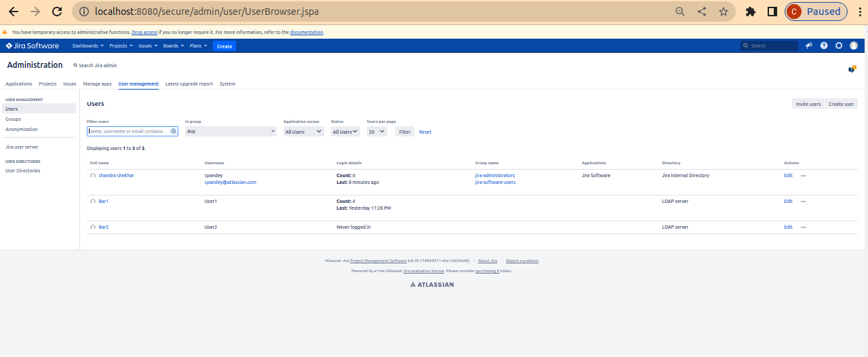Screen dimensions: 868x357
Task: Click the avatar icon beside Bar2
Action: point(93,227)
